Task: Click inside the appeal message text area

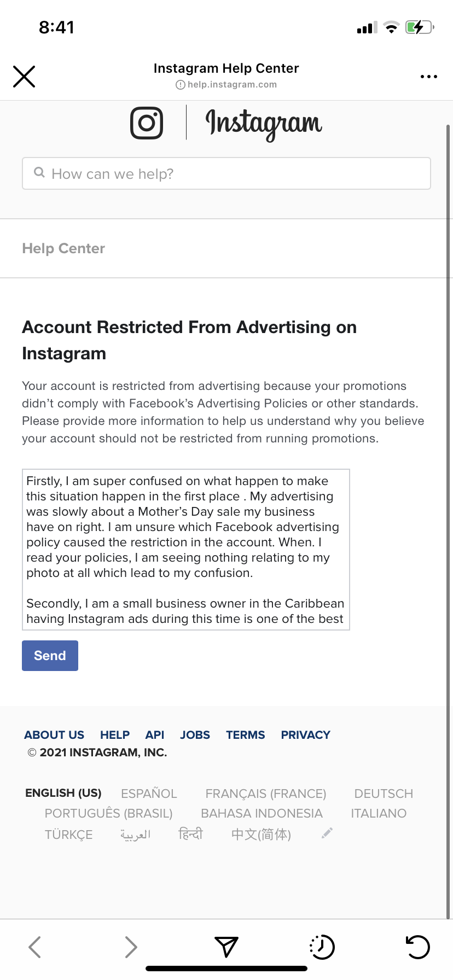Action: (186, 550)
